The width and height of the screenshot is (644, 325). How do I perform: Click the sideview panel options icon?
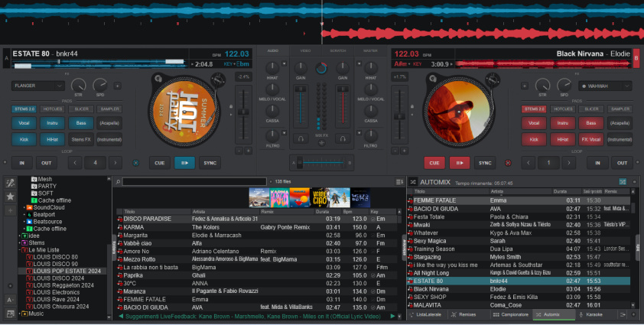(x=623, y=314)
